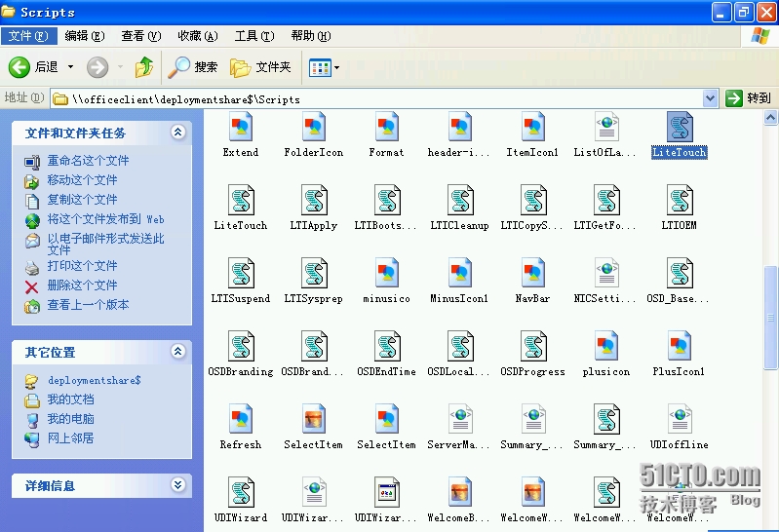Screen dimensions: 779x532
Task: Select the WelcomeB... image file
Action: [x=459, y=499]
